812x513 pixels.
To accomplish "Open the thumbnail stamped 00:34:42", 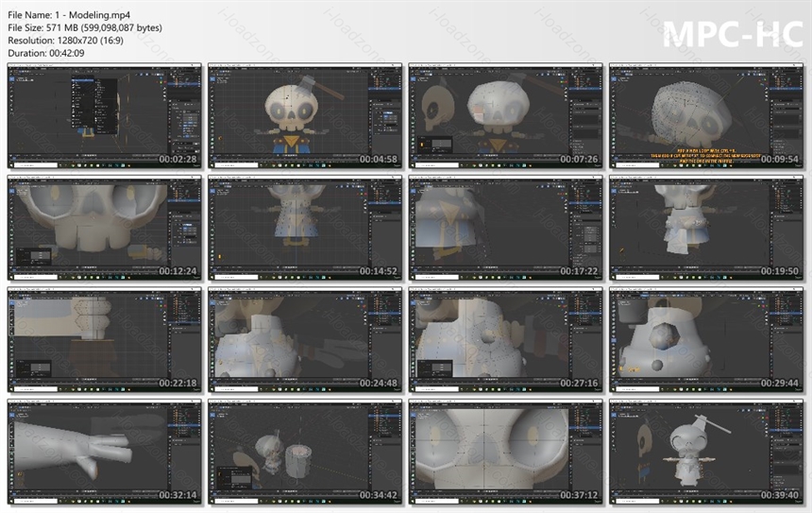I will tap(305, 452).
